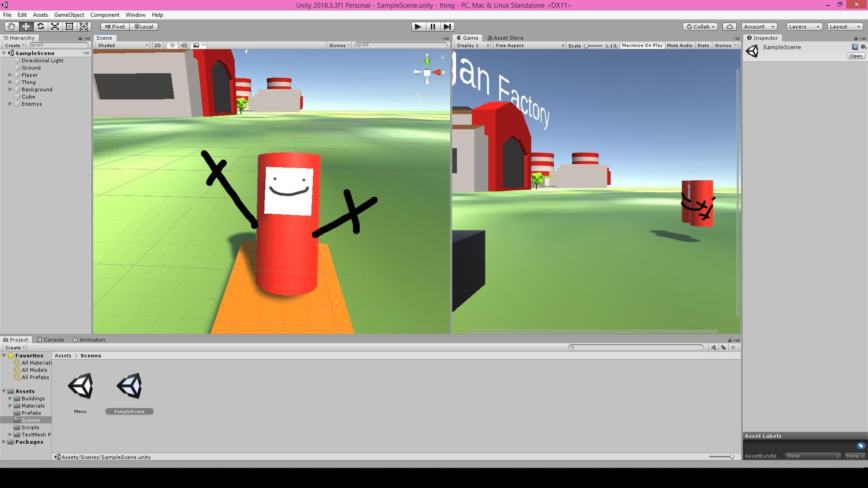Select the Hand tool in the toolbar
The width and height of the screenshot is (868, 488).
(11, 27)
